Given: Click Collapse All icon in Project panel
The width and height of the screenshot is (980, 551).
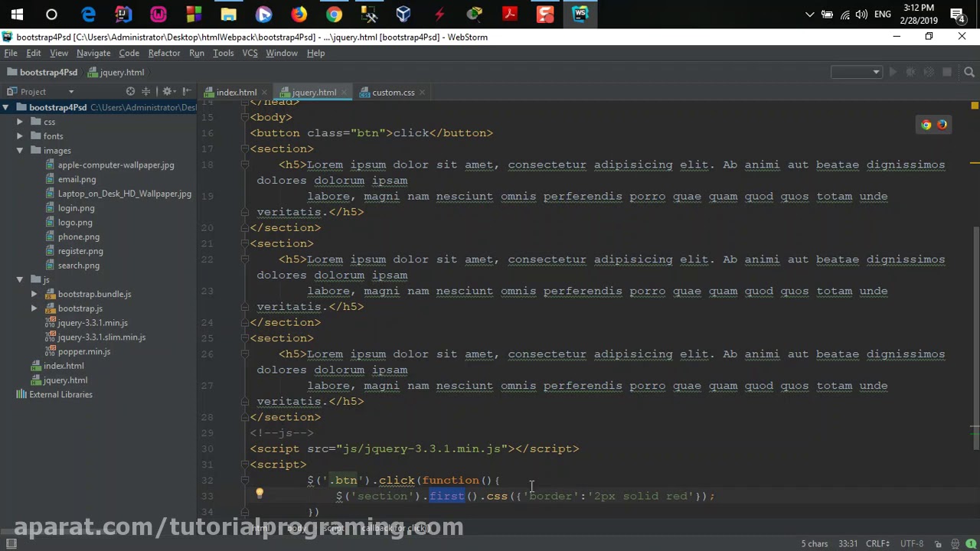Looking at the screenshot, I should click(145, 91).
